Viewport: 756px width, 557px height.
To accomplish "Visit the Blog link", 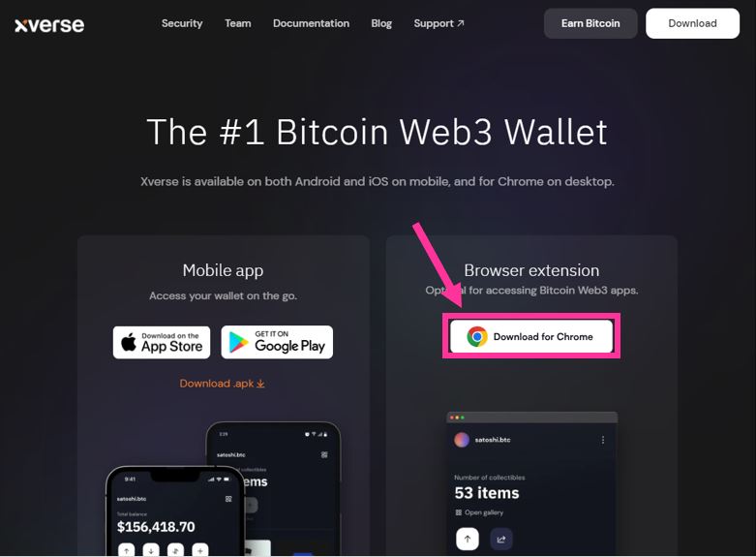I will click(x=381, y=23).
